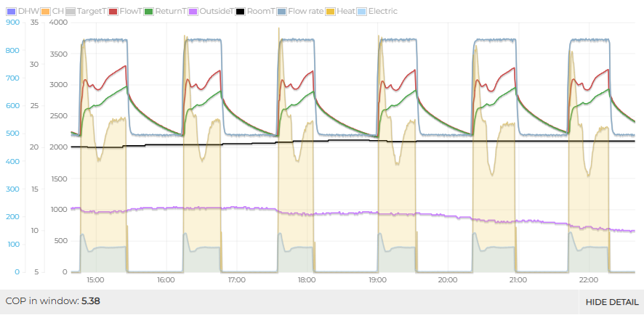Click the Flow rate legend swatch
Viewport: 644px width, 315px height.
(282, 12)
